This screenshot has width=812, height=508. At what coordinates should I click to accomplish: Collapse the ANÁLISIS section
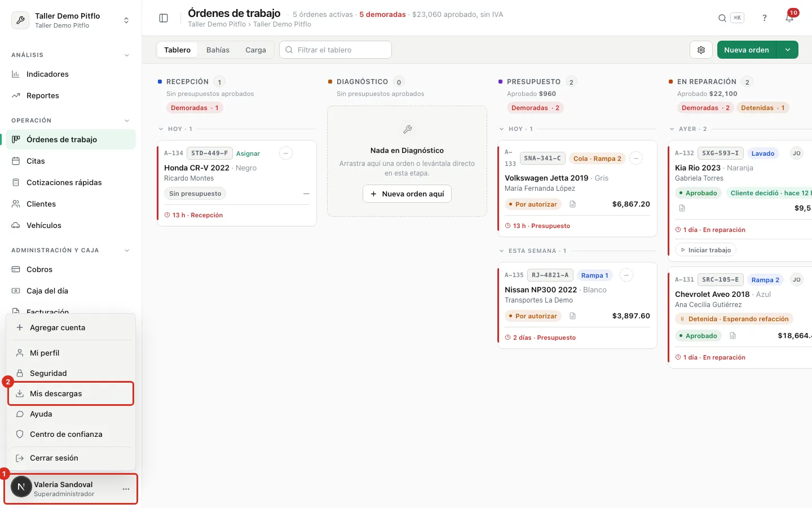pyautogui.click(x=126, y=55)
